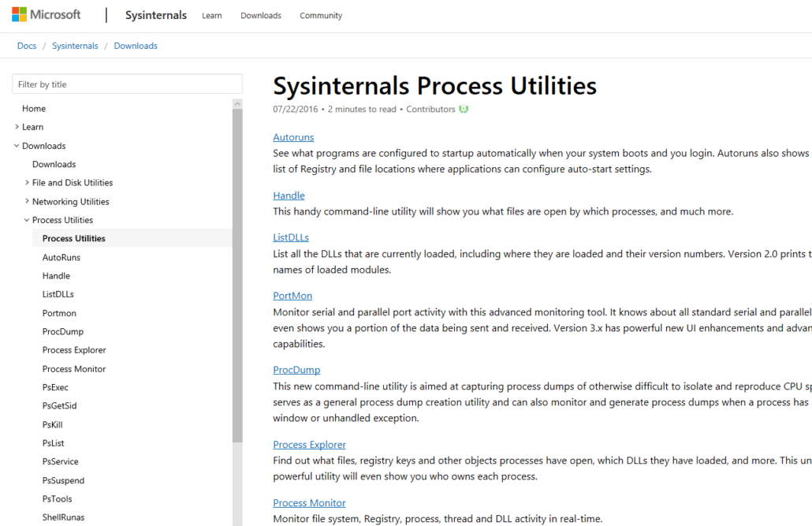Select PsExec in the sidebar
The height and width of the screenshot is (526, 812).
point(55,387)
